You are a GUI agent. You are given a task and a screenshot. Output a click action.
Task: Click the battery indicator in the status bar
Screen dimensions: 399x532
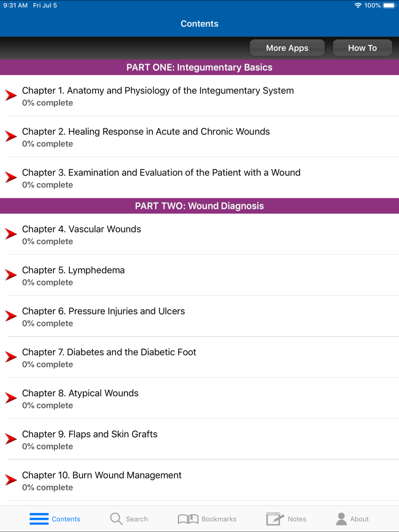pyautogui.click(x=389, y=6)
